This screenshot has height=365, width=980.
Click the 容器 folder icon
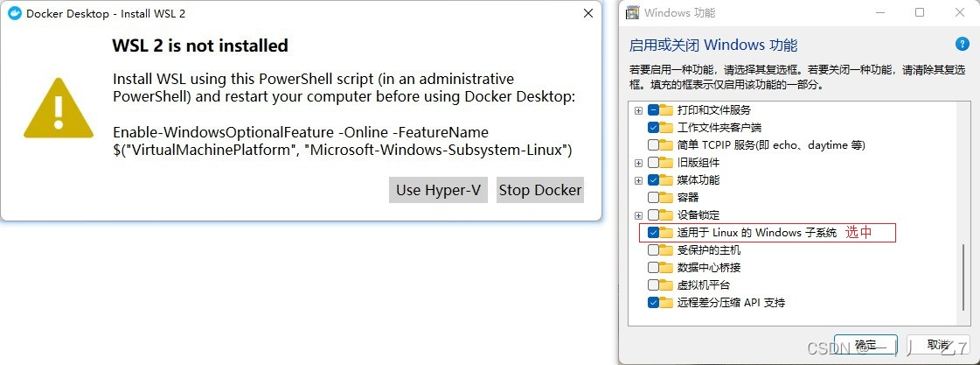667,198
